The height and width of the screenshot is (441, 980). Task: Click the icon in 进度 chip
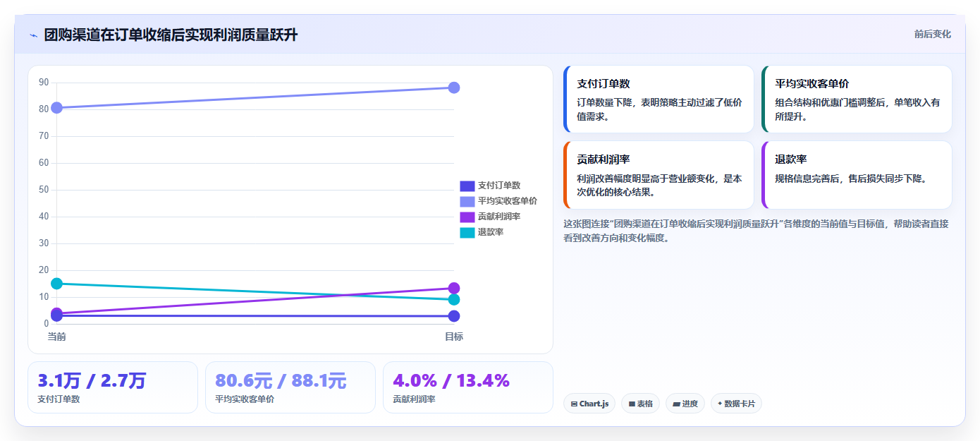pyautogui.click(x=676, y=404)
